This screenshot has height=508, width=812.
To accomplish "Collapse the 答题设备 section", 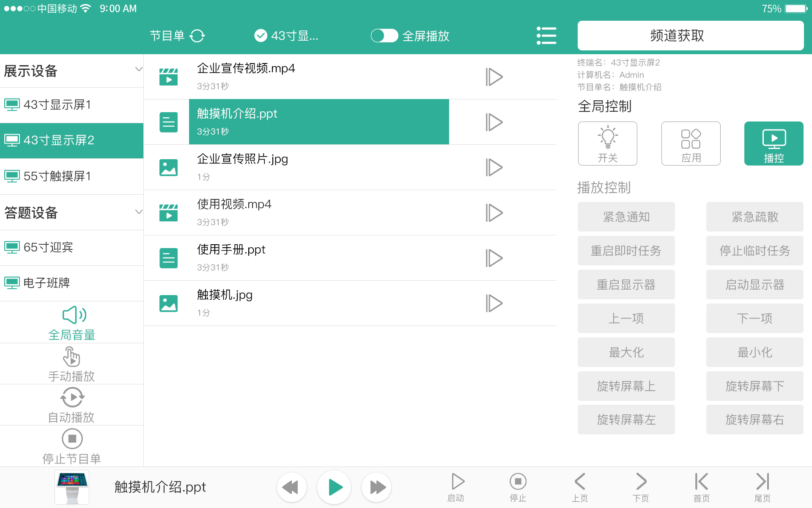I will pyautogui.click(x=138, y=212).
